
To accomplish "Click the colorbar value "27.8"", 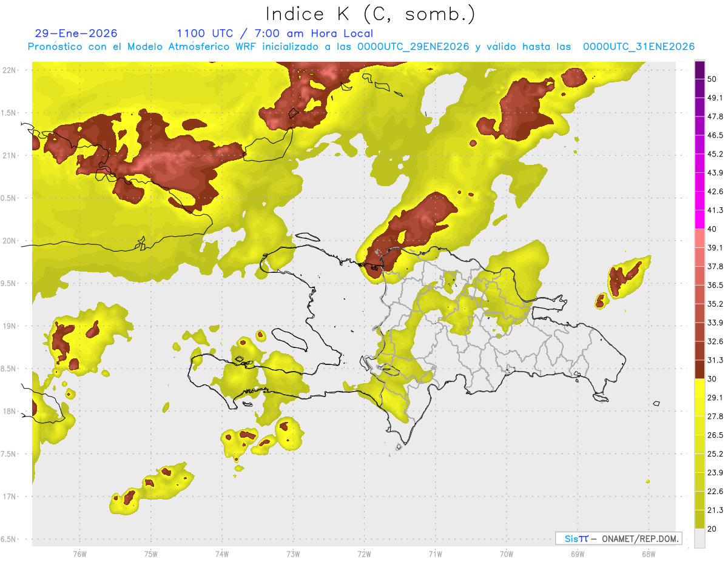I will click(715, 416).
